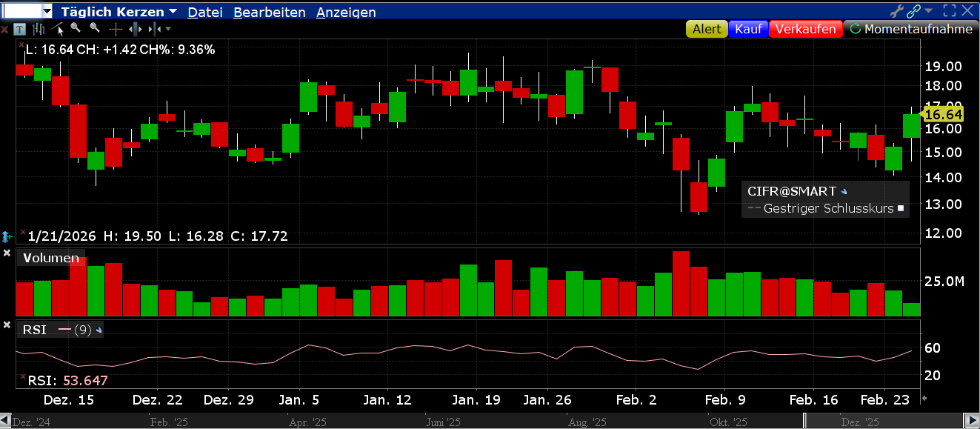Open the Täglich Kerzen dropdown
This screenshot has height=429, width=980.
point(119,12)
